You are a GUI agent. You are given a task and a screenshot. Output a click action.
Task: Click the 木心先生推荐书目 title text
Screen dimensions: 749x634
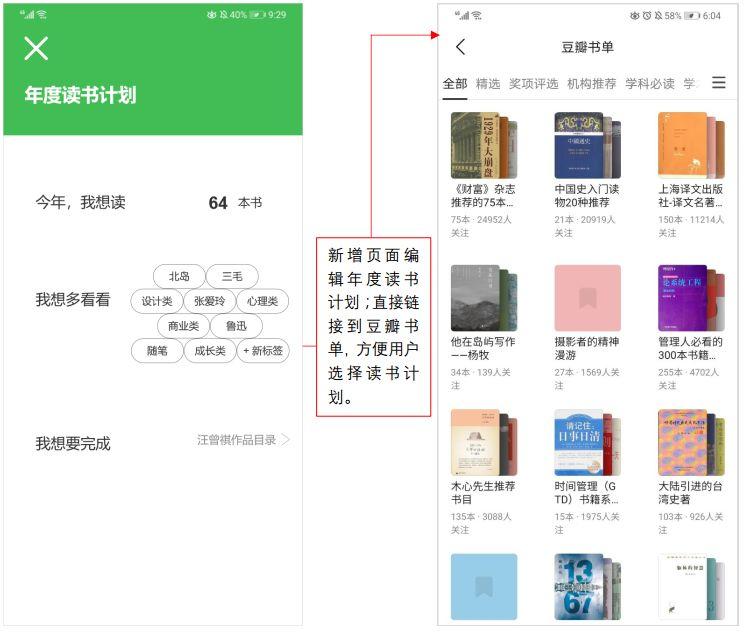coord(483,493)
